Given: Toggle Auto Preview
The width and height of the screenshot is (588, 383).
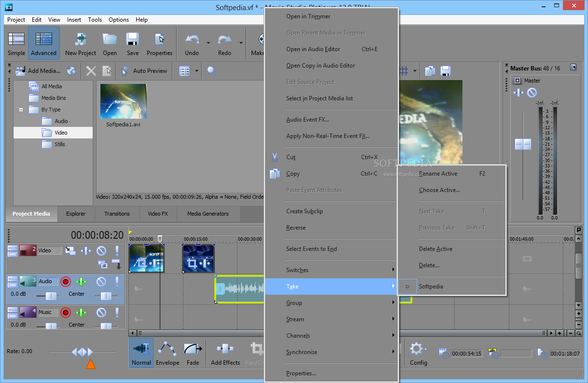Looking at the screenshot, I should (x=144, y=71).
